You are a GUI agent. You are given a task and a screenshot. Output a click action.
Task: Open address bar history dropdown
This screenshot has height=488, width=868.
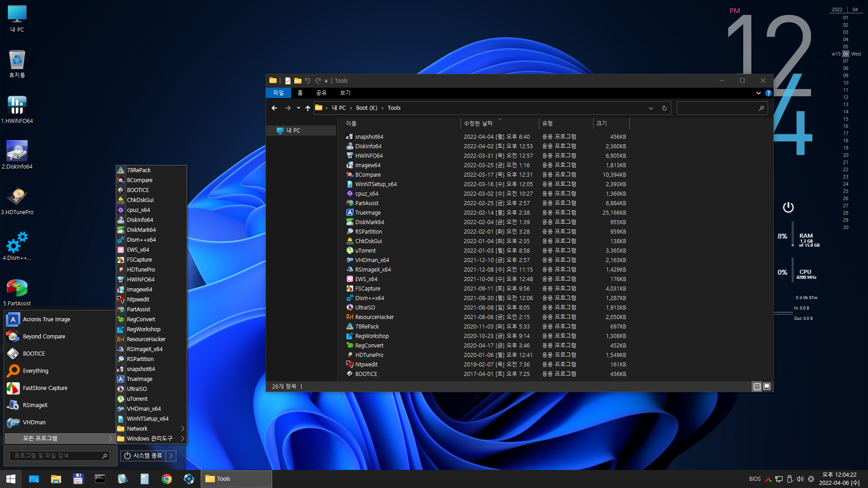coord(651,108)
